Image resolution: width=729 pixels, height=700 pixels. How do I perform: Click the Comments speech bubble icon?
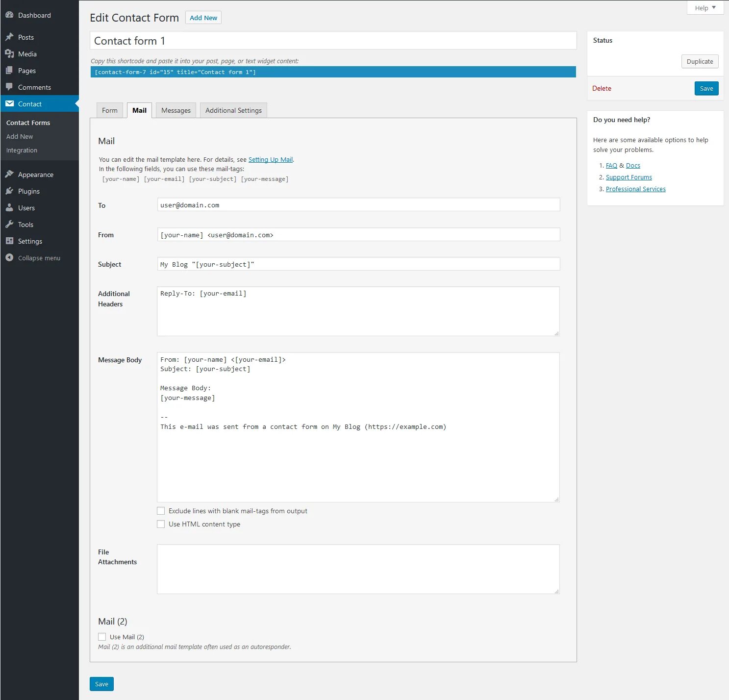(x=9, y=87)
